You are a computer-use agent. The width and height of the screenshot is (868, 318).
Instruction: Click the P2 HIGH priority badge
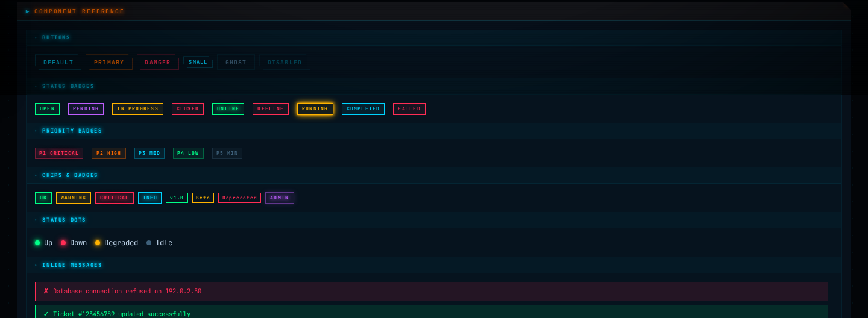pos(108,154)
